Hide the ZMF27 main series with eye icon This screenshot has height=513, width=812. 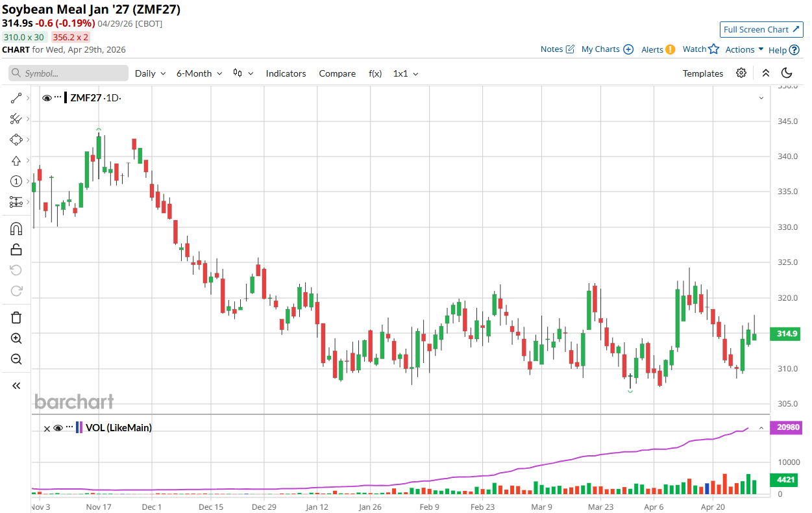pos(47,98)
